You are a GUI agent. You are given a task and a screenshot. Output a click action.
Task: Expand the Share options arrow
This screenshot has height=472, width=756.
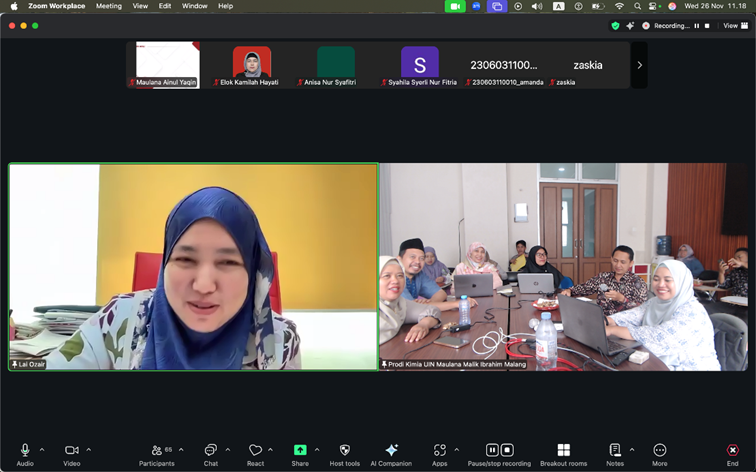pos(317,450)
